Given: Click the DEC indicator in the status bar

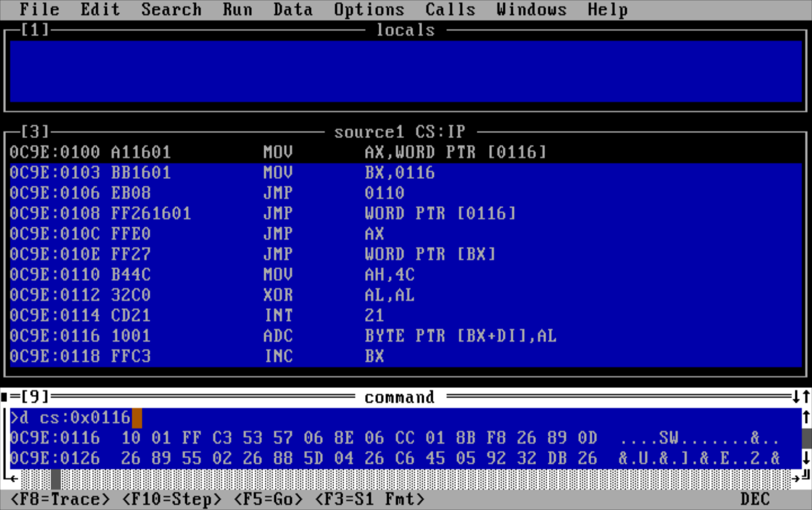Looking at the screenshot, I should coord(755,499).
